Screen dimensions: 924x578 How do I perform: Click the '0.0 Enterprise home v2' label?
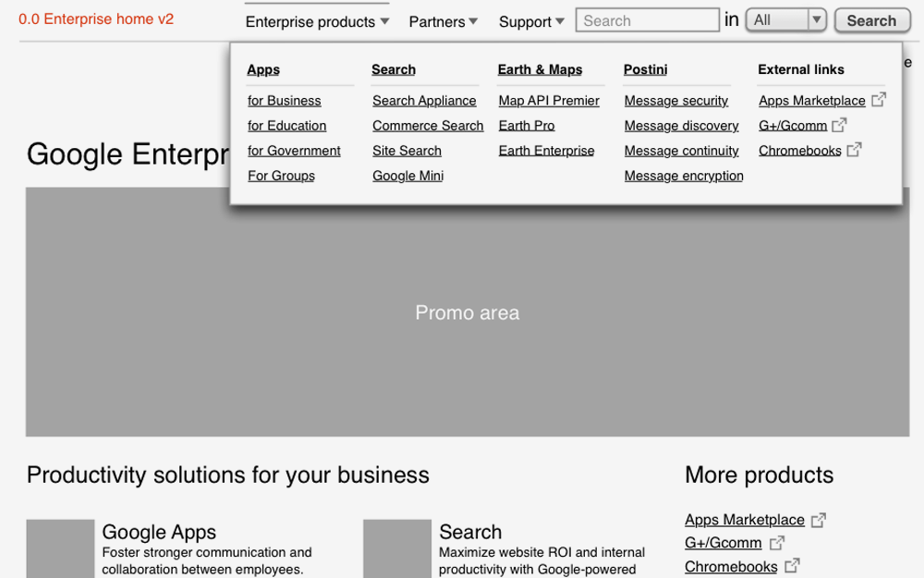coord(96,18)
